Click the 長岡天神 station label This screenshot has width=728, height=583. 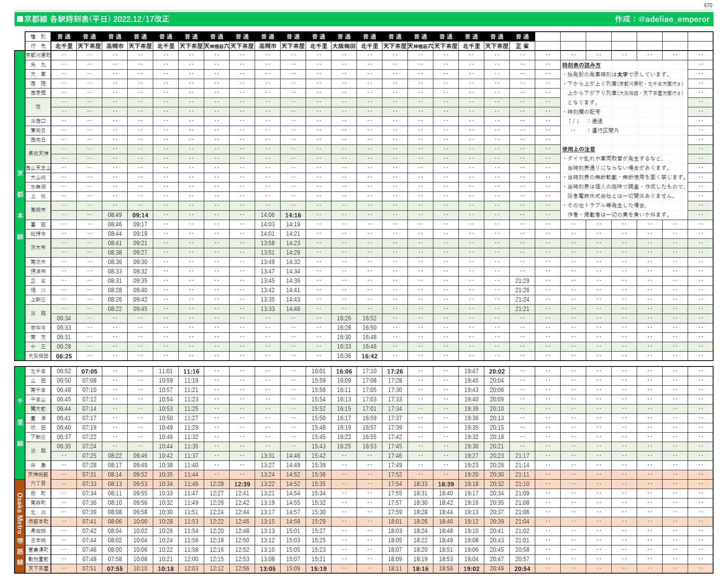click(x=38, y=154)
